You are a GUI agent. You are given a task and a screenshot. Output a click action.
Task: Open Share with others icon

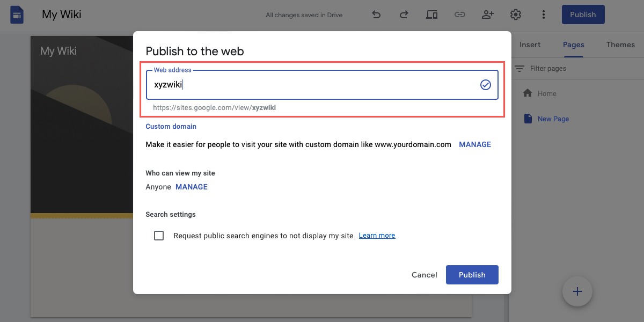(x=488, y=14)
